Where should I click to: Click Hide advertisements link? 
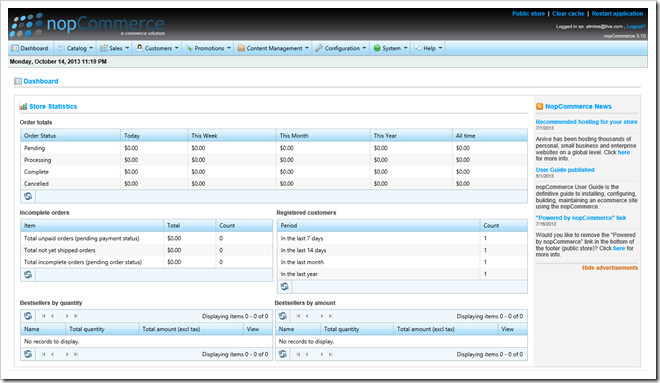[610, 268]
